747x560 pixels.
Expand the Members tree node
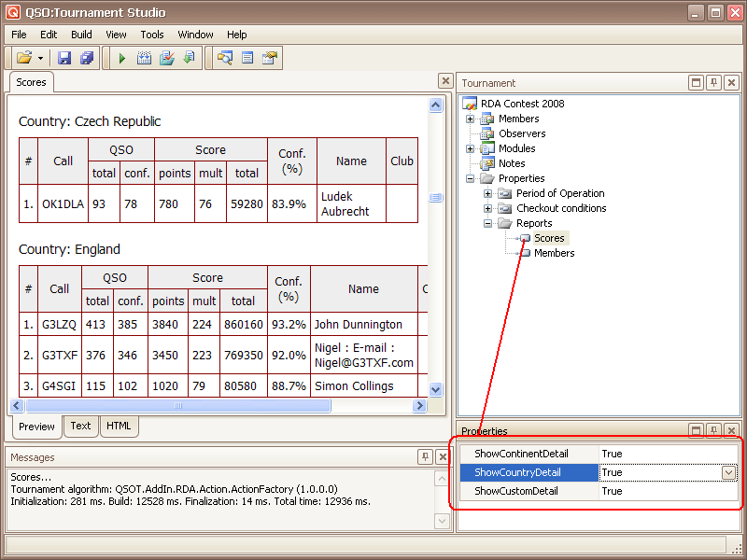470,119
